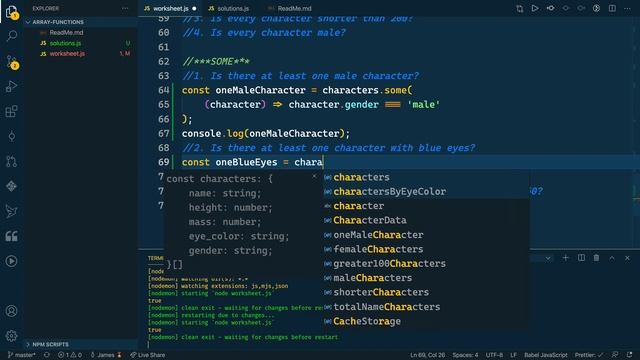Click line number 64 in the gutter

coord(163,90)
